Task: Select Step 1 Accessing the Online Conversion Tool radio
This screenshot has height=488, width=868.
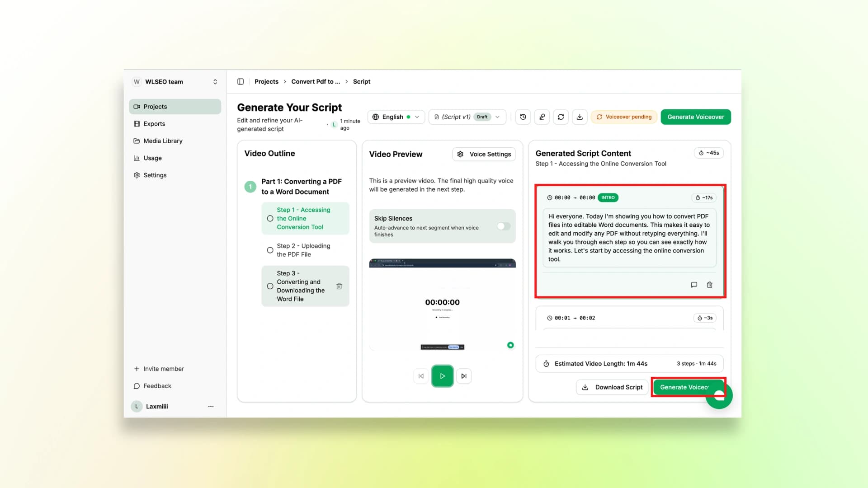Action: [270, 219]
